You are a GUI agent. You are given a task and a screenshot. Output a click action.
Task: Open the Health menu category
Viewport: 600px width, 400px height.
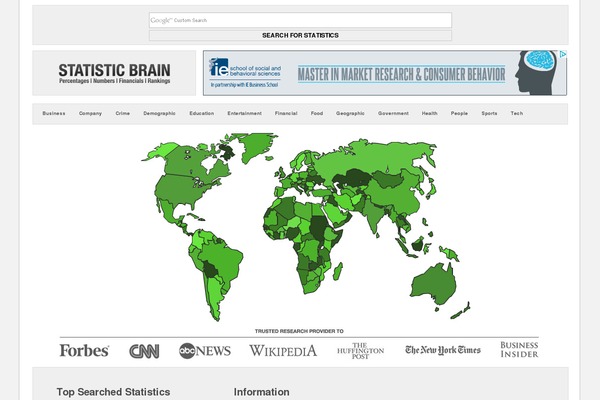[x=430, y=113]
